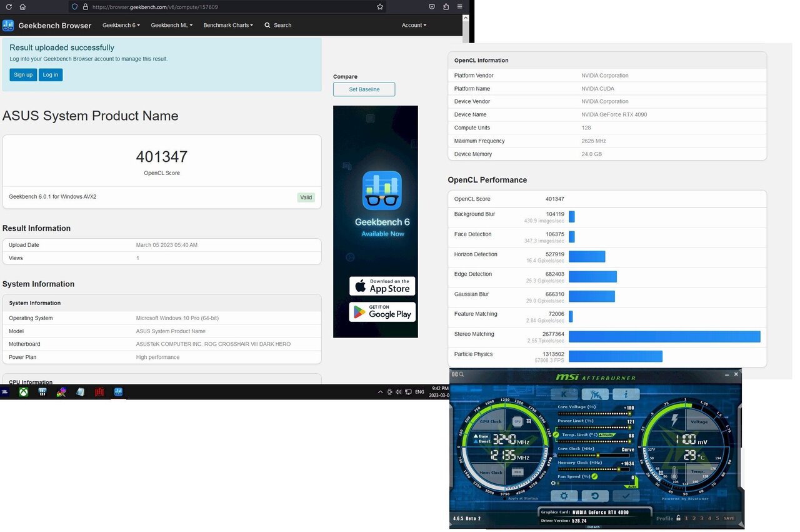Screen dimensions: 800x532
Task: Bookmark this page with the star icon
Action: (x=379, y=7)
